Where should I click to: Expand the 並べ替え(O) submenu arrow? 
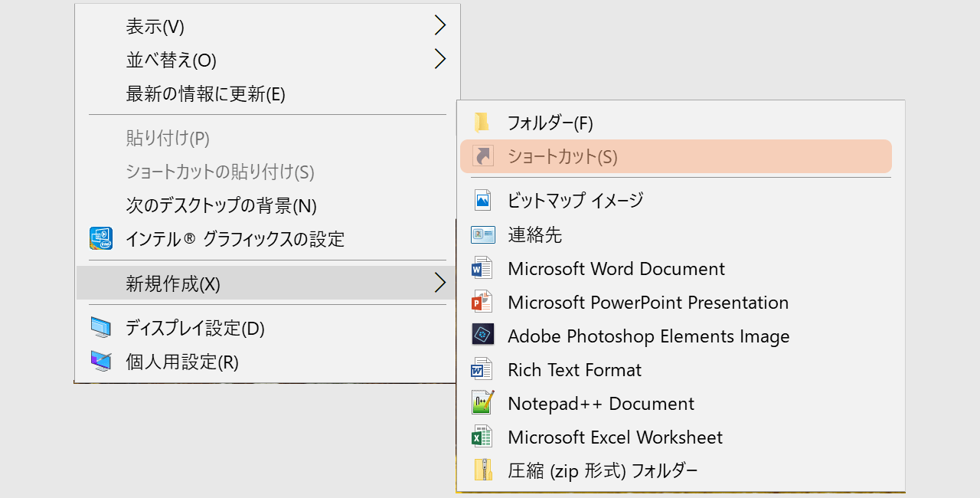[440, 59]
